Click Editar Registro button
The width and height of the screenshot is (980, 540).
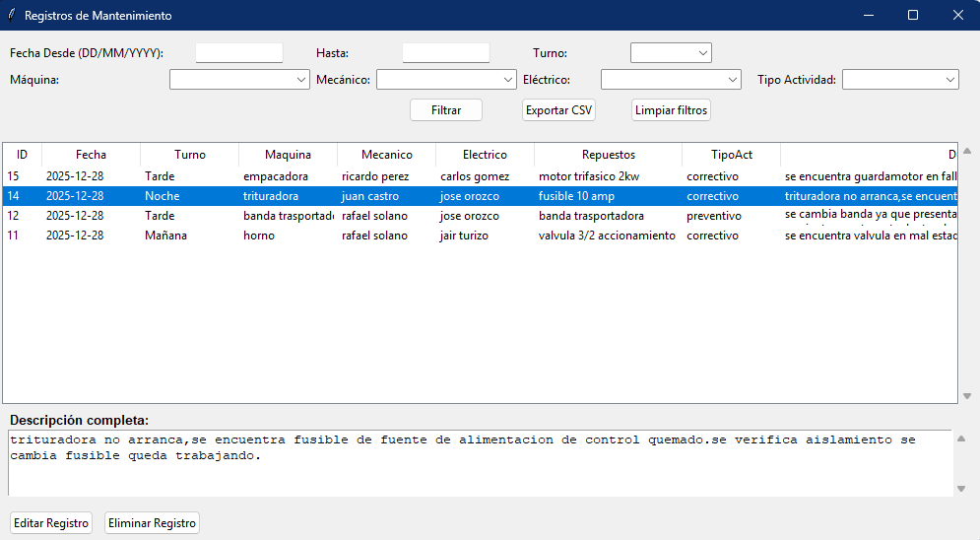[x=51, y=523]
